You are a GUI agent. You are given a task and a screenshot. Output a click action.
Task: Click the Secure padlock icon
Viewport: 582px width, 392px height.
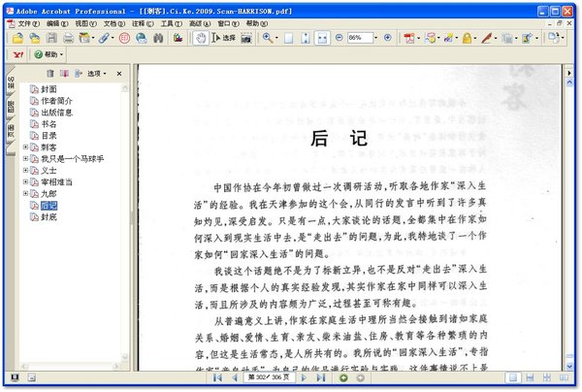point(467,38)
